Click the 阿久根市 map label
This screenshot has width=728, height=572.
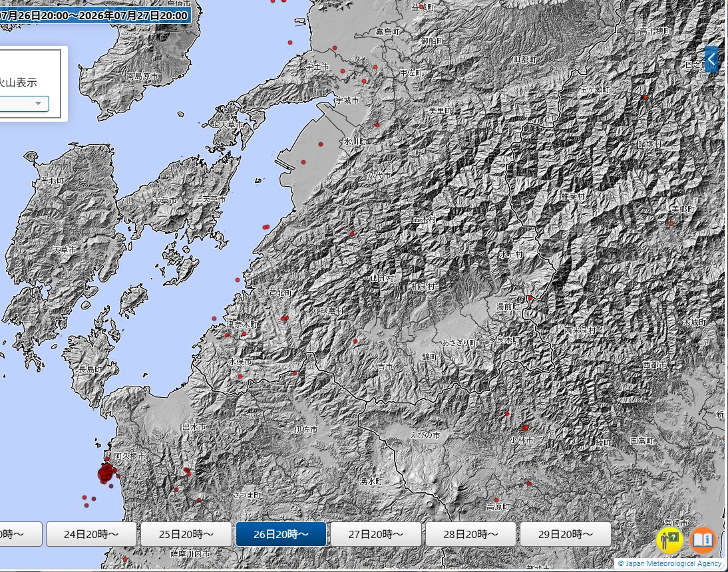pyautogui.click(x=130, y=456)
